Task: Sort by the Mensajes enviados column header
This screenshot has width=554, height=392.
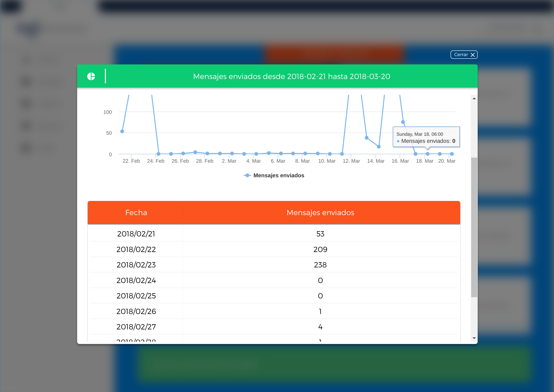Action: pos(320,213)
